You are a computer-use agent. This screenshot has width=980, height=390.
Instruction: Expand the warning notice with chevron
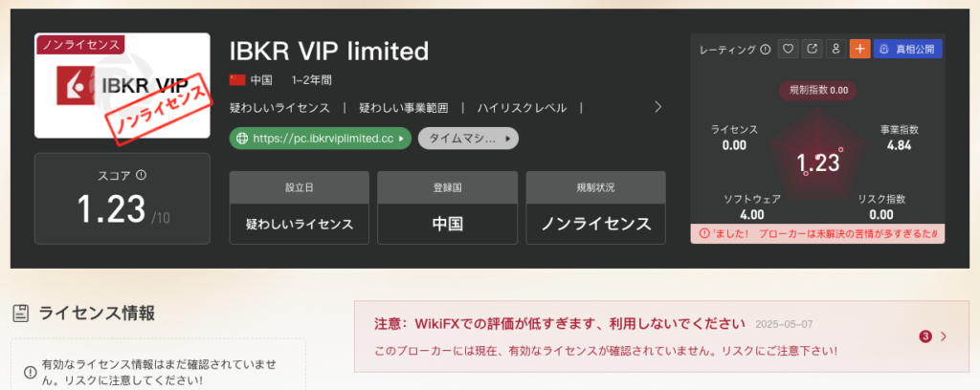[x=944, y=336]
